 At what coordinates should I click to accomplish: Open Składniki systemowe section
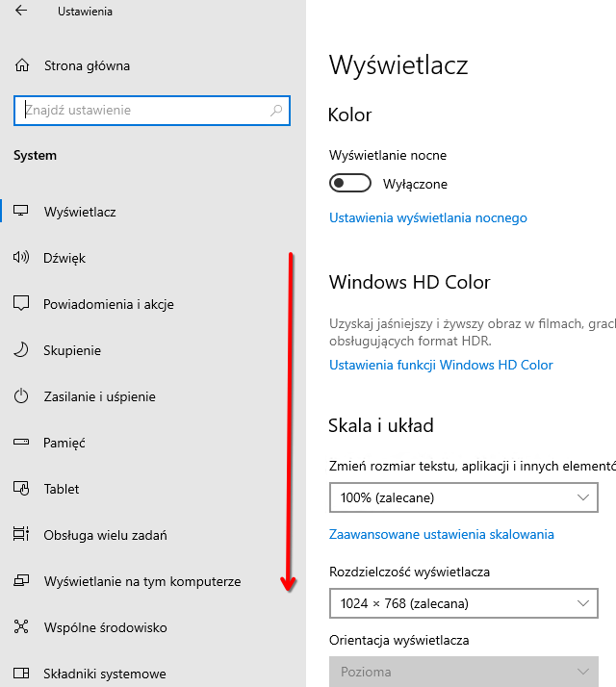coord(104,674)
